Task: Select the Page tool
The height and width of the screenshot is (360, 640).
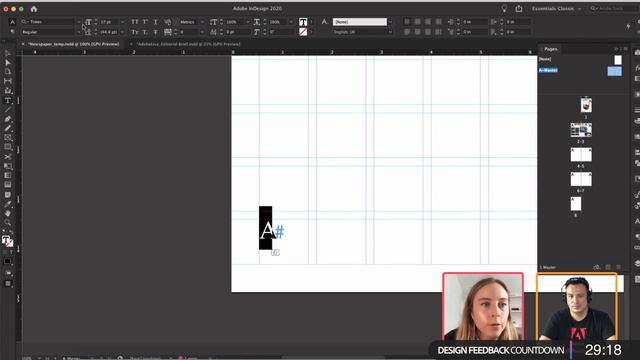Action: pyautogui.click(x=8, y=72)
